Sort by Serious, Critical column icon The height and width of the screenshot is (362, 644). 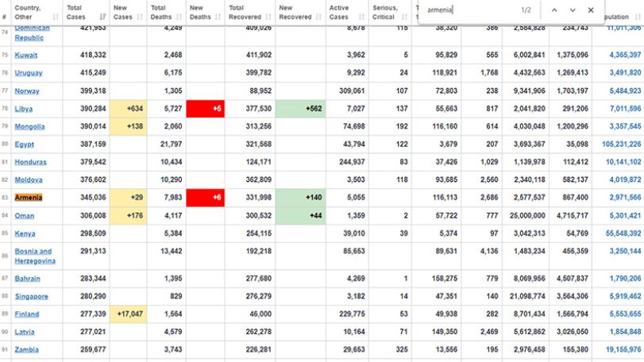[x=404, y=17]
